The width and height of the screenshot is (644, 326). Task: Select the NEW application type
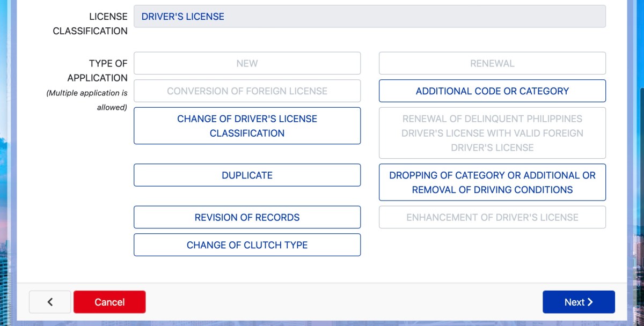coord(247,63)
